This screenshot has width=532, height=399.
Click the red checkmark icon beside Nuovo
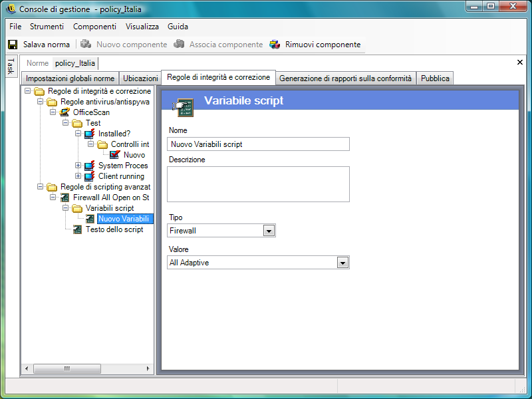(115, 155)
